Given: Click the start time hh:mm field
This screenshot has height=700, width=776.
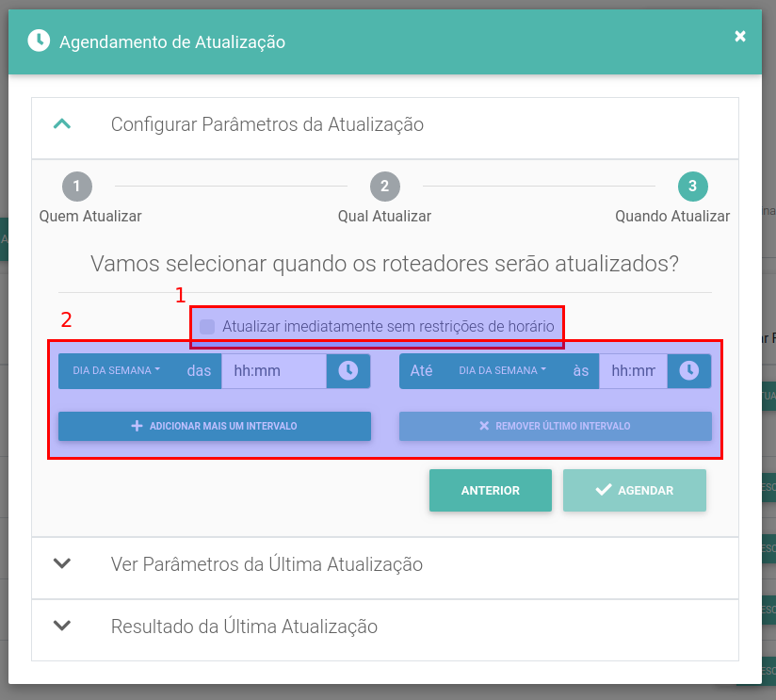Looking at the screenshot, I should click(x=274, y=371).
